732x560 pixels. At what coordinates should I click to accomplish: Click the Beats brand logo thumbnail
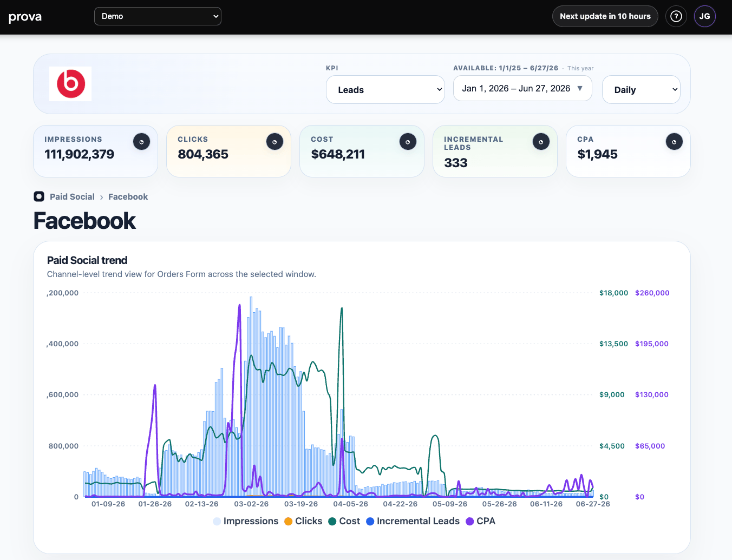(70, 84)
